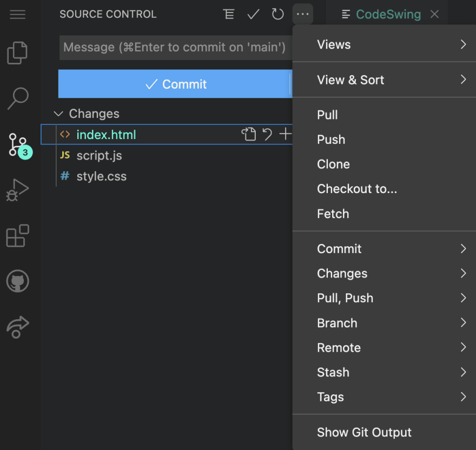Stage changes for index.html with plus icon

point(285,134)
